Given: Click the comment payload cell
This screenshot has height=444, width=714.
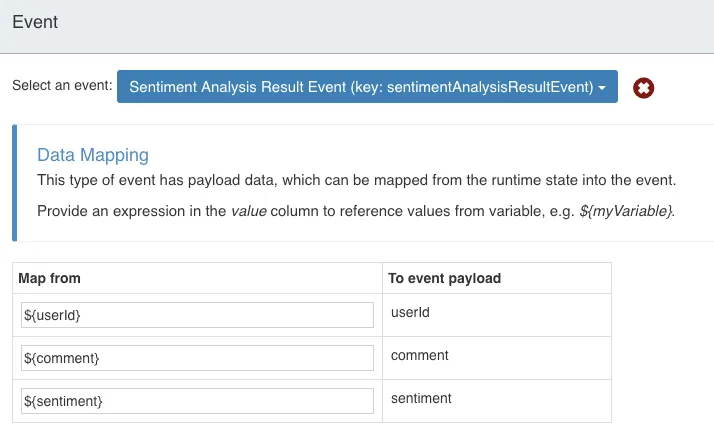Looking at the screenshot, I should (497, 358).
